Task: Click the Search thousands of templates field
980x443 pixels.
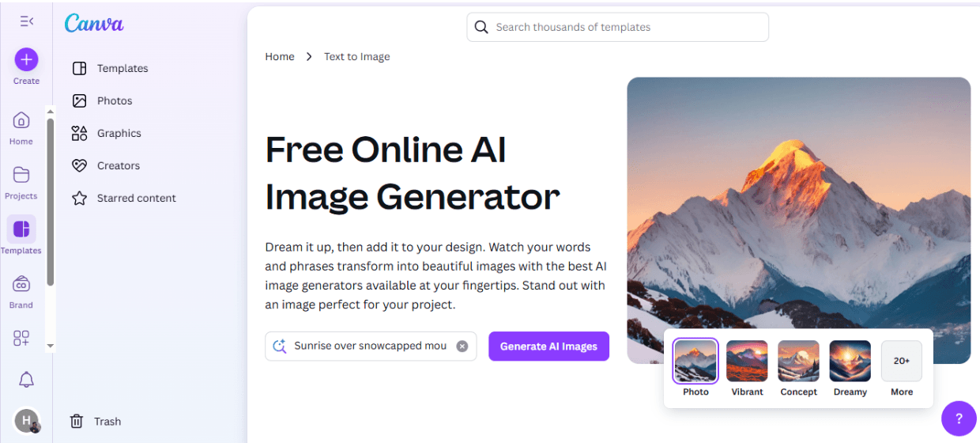Action: [617, 27]
